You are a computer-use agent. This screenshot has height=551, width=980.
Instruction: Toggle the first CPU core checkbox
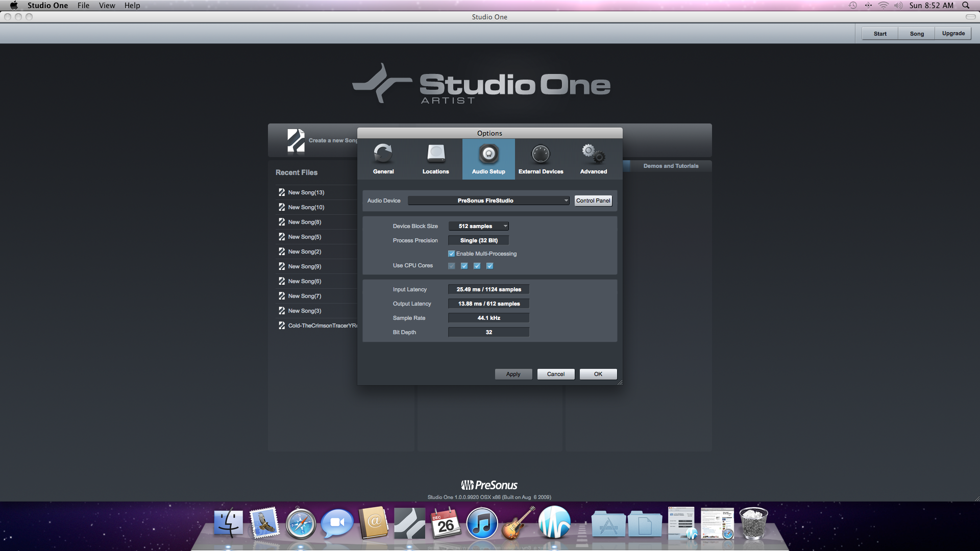451,266
